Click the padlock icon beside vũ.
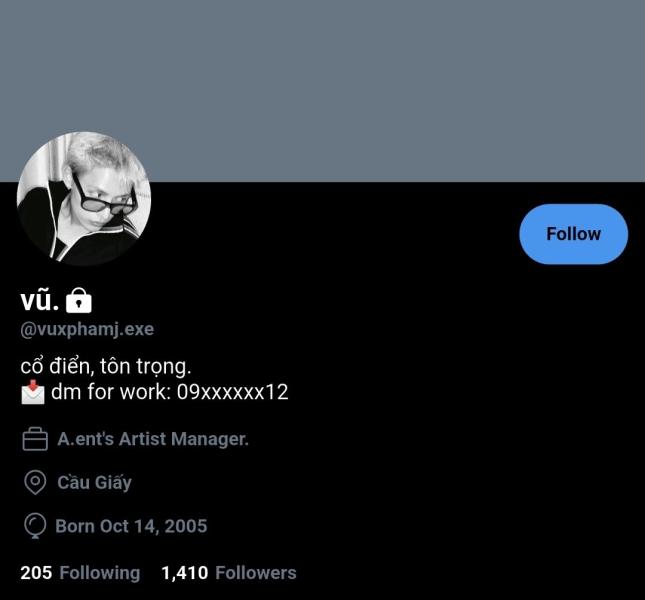Image resolution: width=645 pixels, height=600 pixels. 79,301
